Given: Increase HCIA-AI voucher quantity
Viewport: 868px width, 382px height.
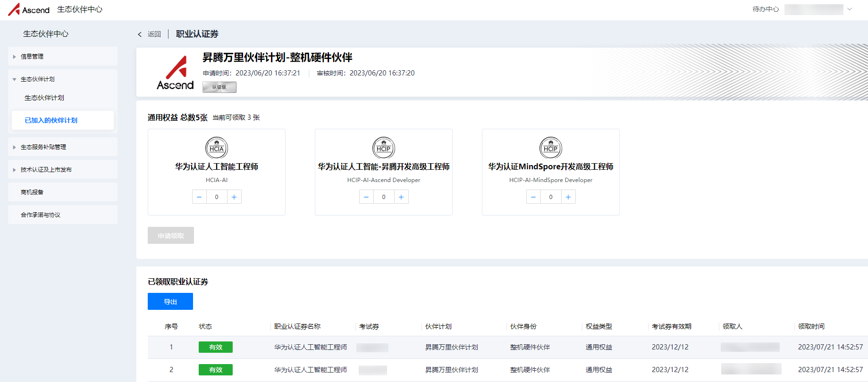Looking at the screenshot, I should click(234, 197).
